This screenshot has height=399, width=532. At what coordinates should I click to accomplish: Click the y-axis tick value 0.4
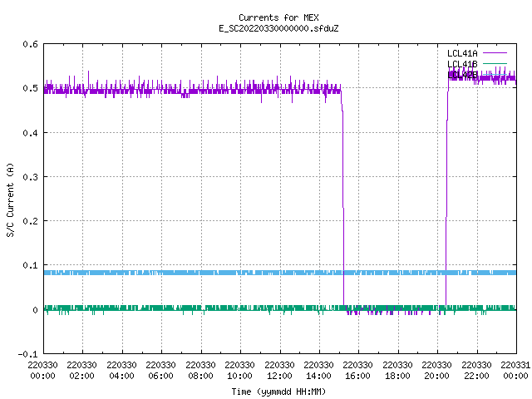click(30, 133)
